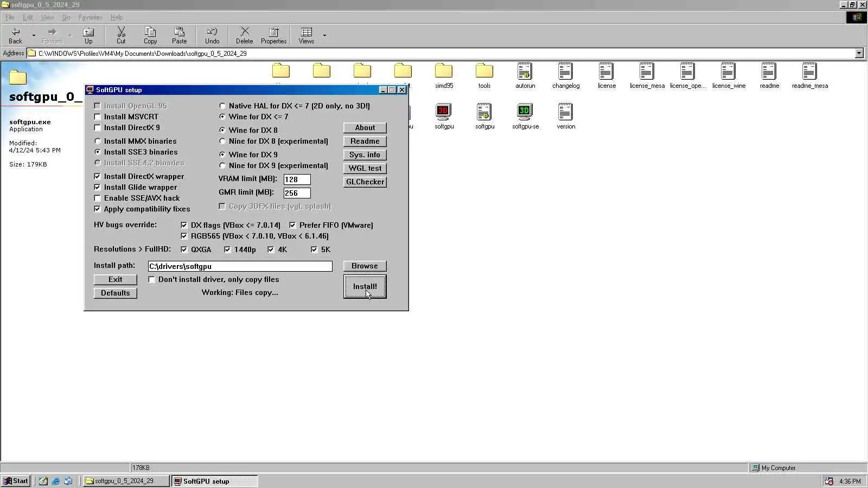Screen dimensions: 868x488
Task: Click the Undo toolbar icon
Action: pyautogui.click(x=212, y=35)
